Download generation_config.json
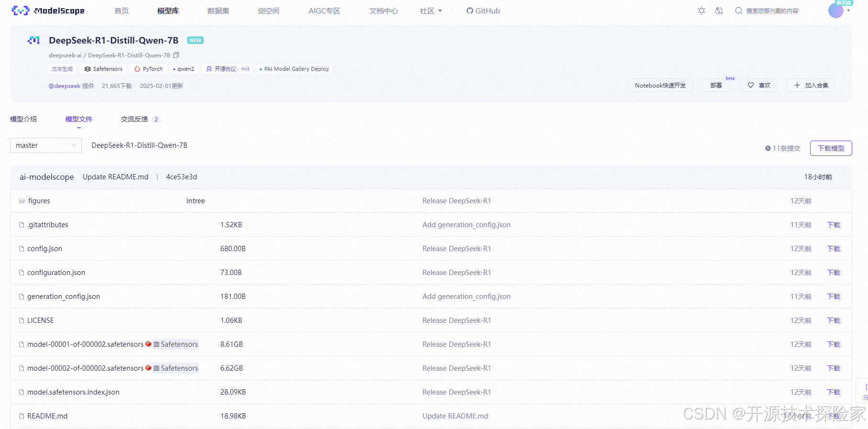Image resolution: width=868 pixels, height=429 pixels. [x=834, y=297]
